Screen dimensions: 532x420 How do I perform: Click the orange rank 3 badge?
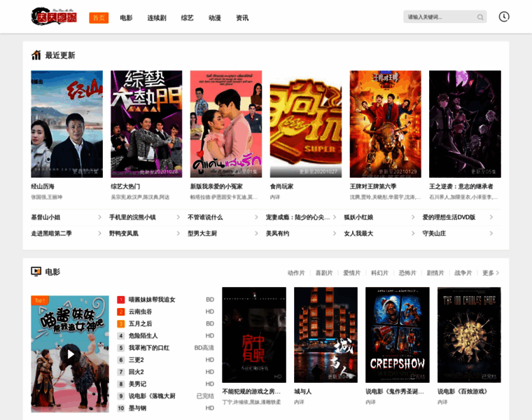click(x=120, y=323)
